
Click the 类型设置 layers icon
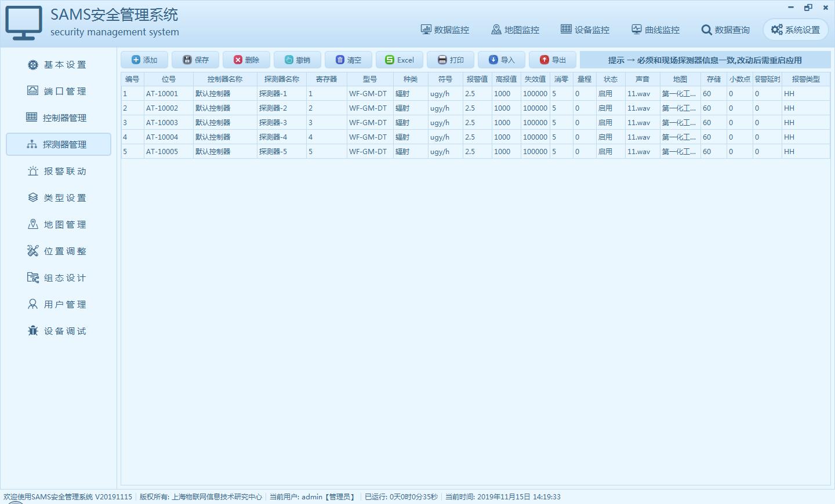coord(33,198)
